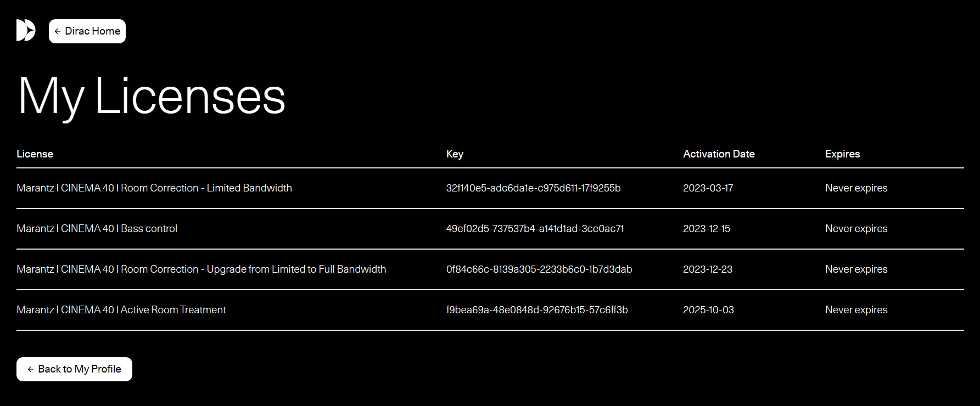
Task: Go to Dirac Home
Action: point(87,31)
